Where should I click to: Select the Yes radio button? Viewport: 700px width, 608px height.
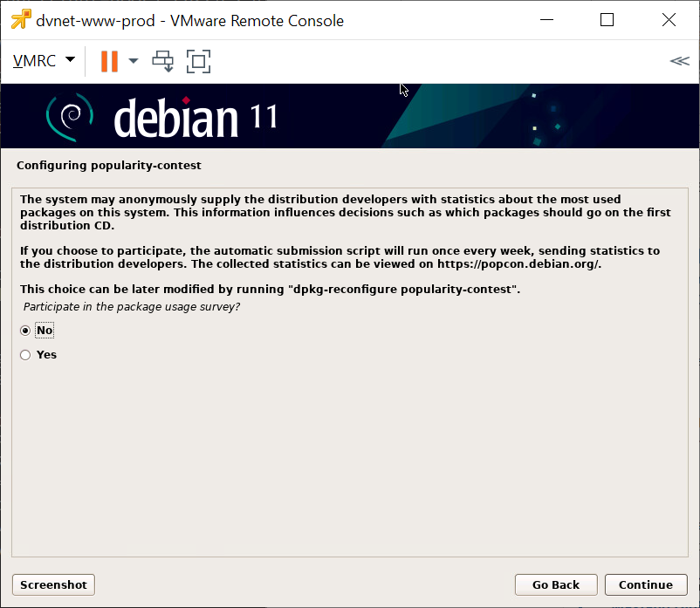pyautogui.click(x=25, y=355)
